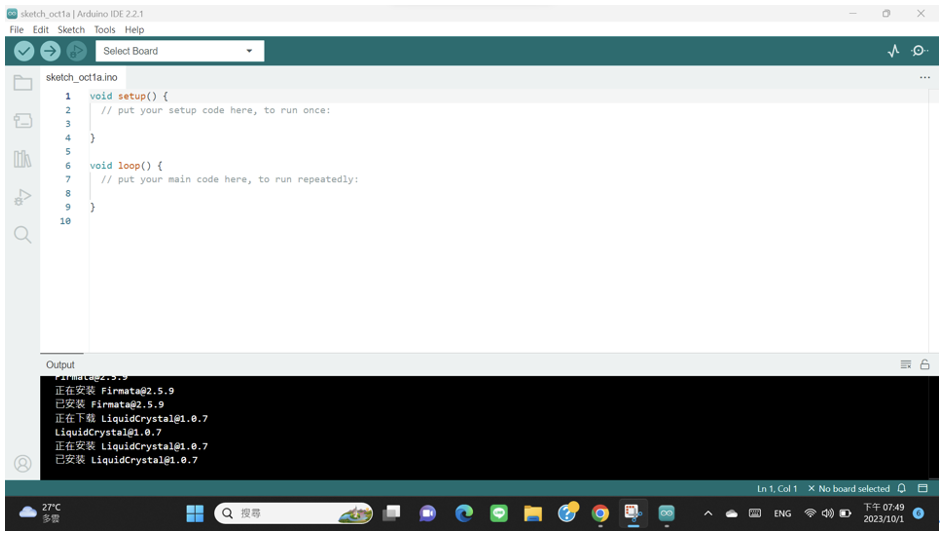Open Snipping Tool from taskbar

633,513
